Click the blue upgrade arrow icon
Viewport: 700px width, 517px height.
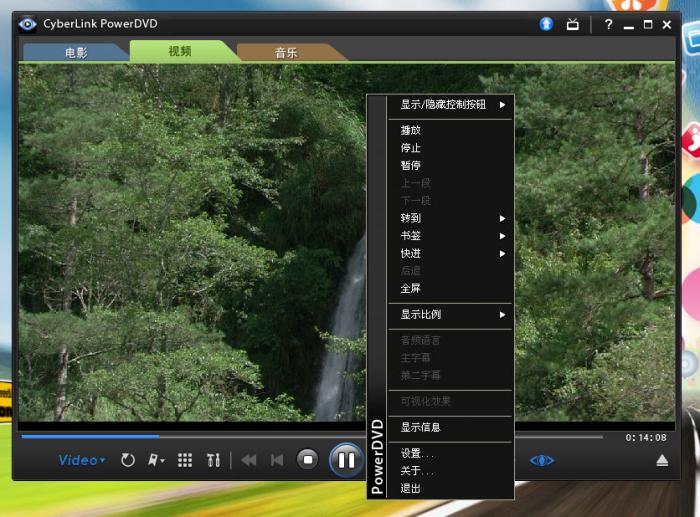tap(546, 24)
